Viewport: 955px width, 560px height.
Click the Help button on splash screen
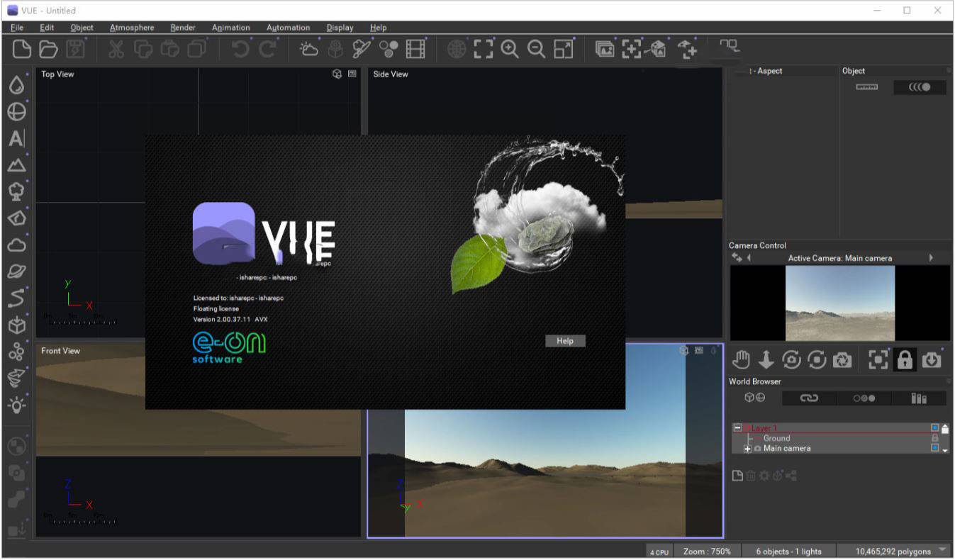point(565,341)
